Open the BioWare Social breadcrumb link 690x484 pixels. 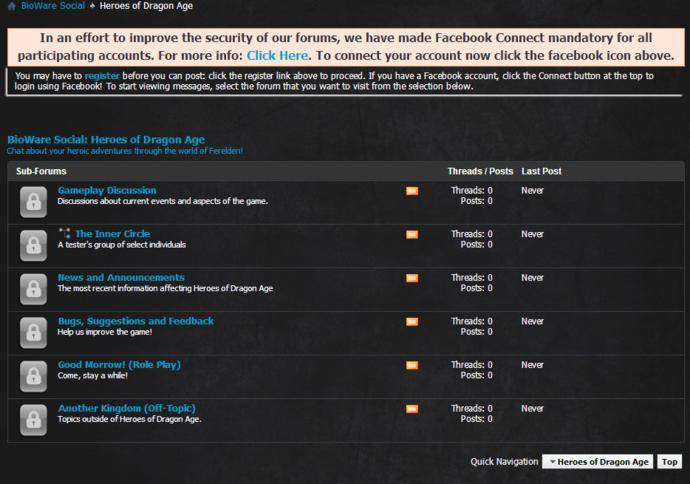53,6
